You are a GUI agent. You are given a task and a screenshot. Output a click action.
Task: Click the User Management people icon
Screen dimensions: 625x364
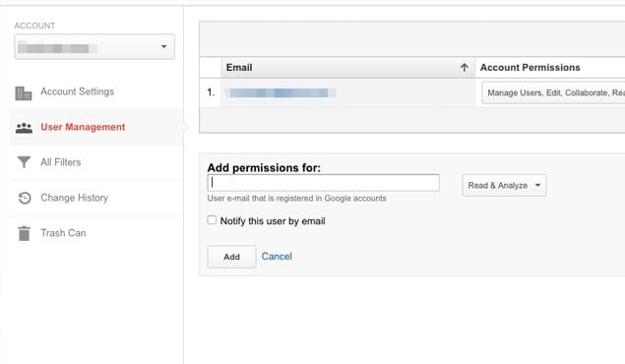24,128
